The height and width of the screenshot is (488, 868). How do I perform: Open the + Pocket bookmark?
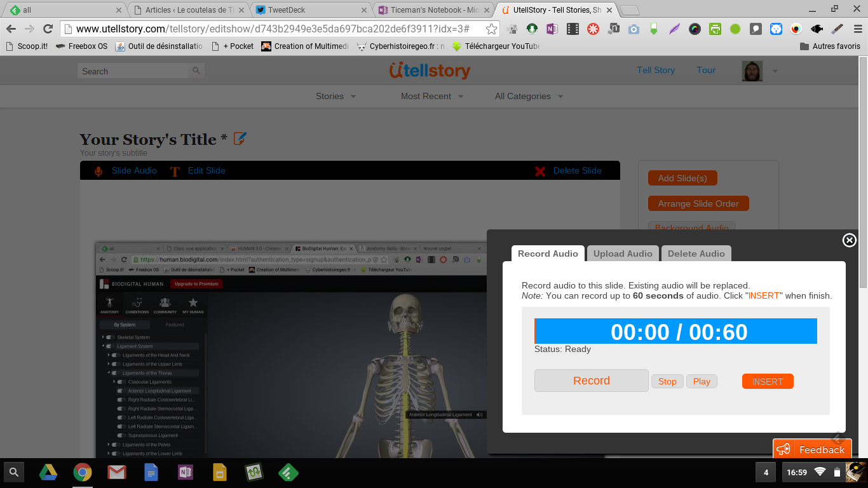point(232,46)
